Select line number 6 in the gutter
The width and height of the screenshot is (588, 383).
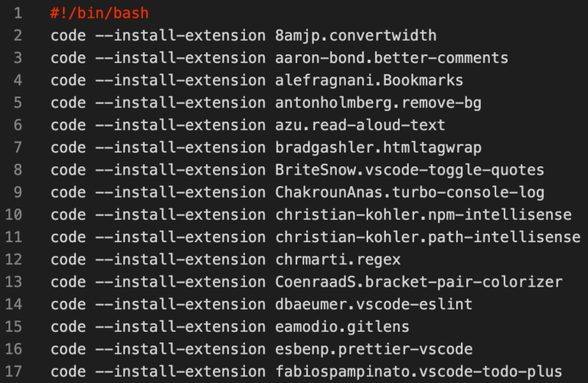pyautogui.click(x=18, y=125)
